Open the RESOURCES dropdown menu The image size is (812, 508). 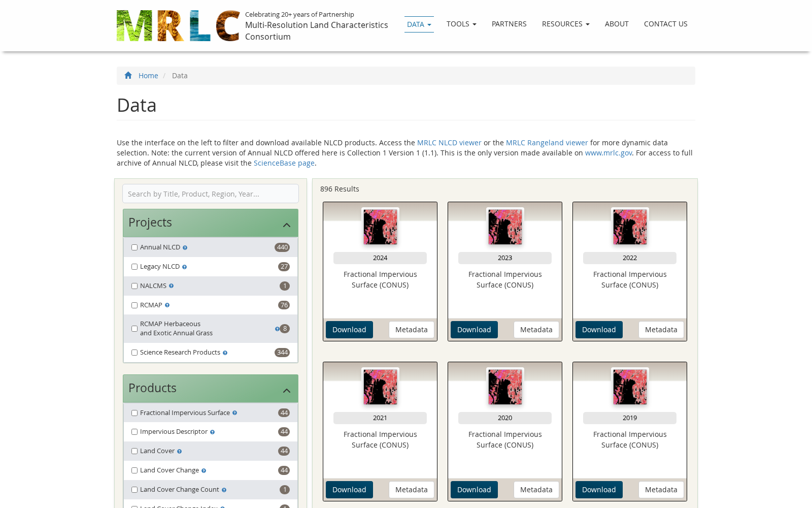point(566,24)
